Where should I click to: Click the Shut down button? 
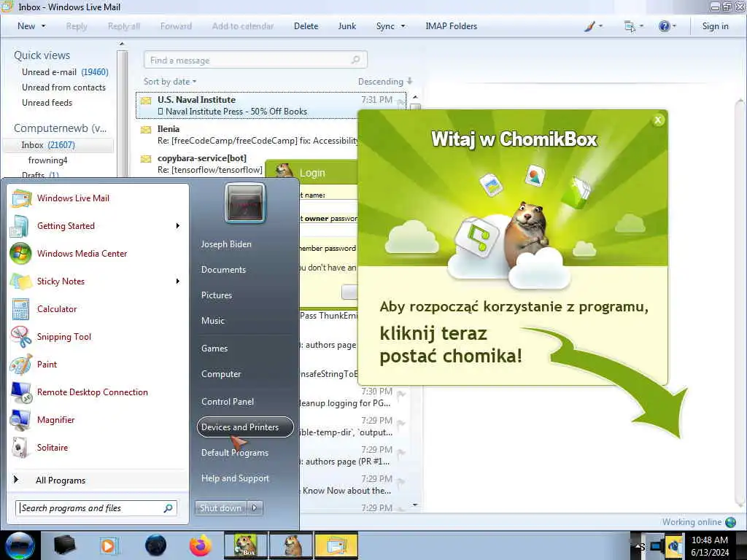[x=220, y=508]
